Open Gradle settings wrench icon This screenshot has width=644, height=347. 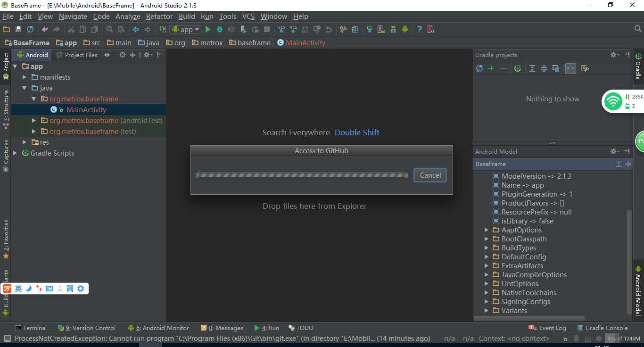coord(585,68)
